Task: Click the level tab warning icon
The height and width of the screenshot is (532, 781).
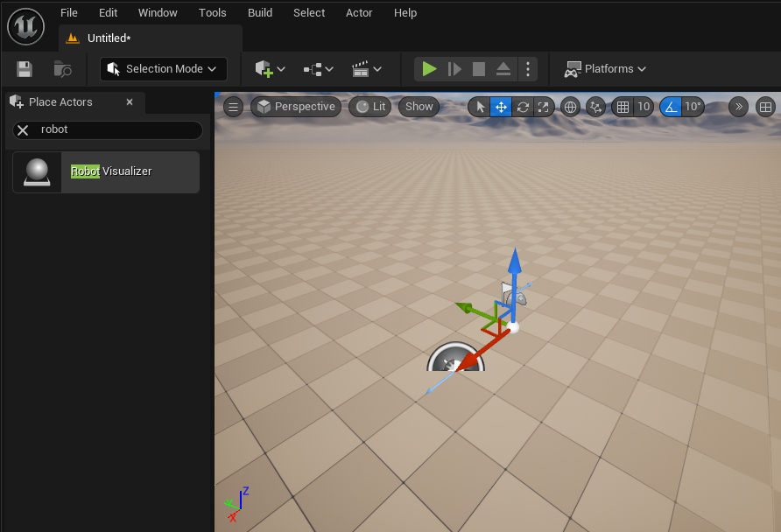Action: (73, 38)
